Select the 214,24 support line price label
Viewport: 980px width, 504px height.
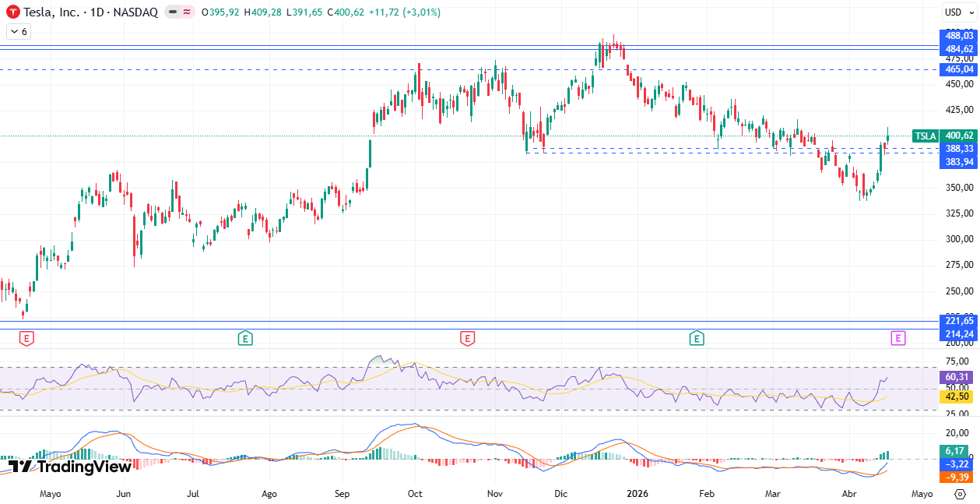[x=959, y=334]
